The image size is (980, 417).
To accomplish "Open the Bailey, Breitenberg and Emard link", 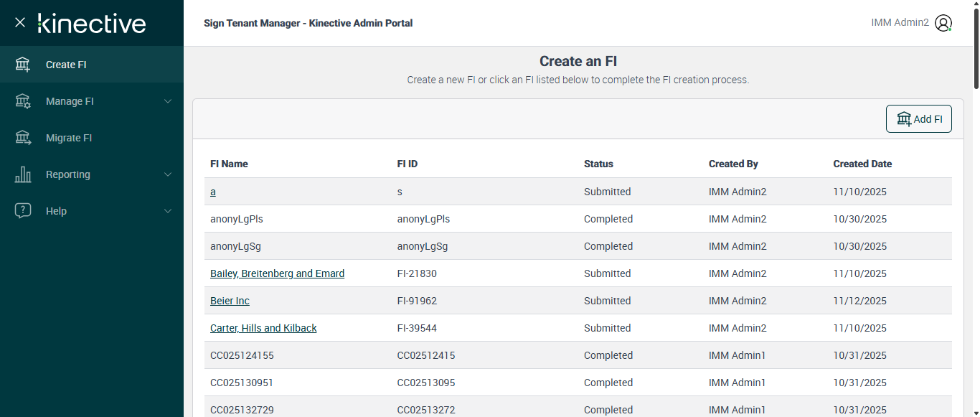I will tap(277, 273).
